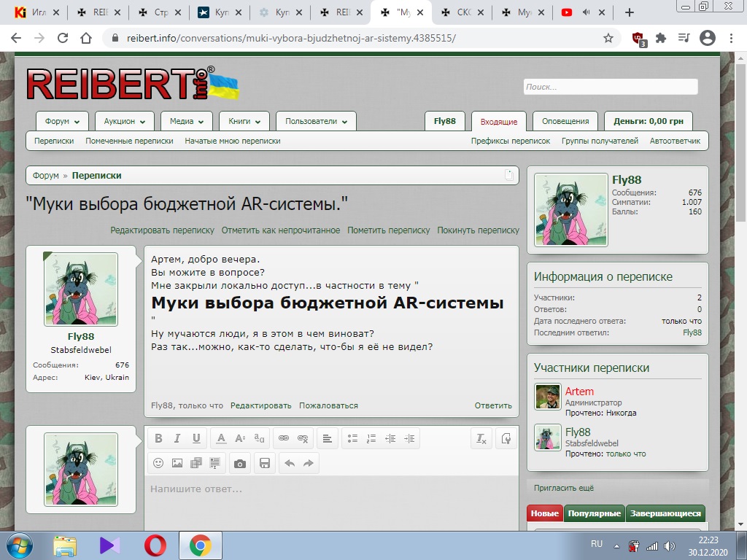Select the Популярные tab in the sidebar
747x560 pixels.
595,513
